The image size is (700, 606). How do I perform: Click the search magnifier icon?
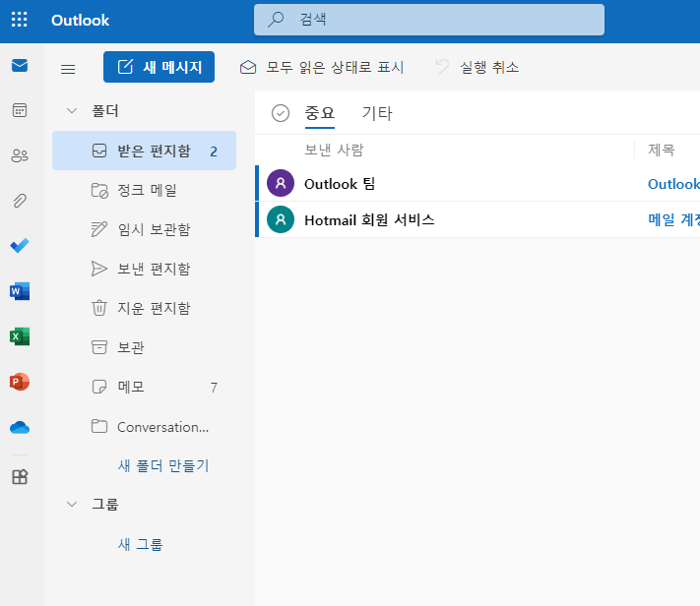click(x=276, y=20)
